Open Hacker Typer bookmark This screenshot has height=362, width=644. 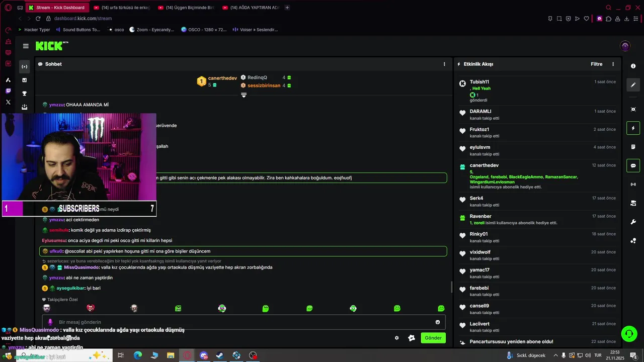click(34, 30)
